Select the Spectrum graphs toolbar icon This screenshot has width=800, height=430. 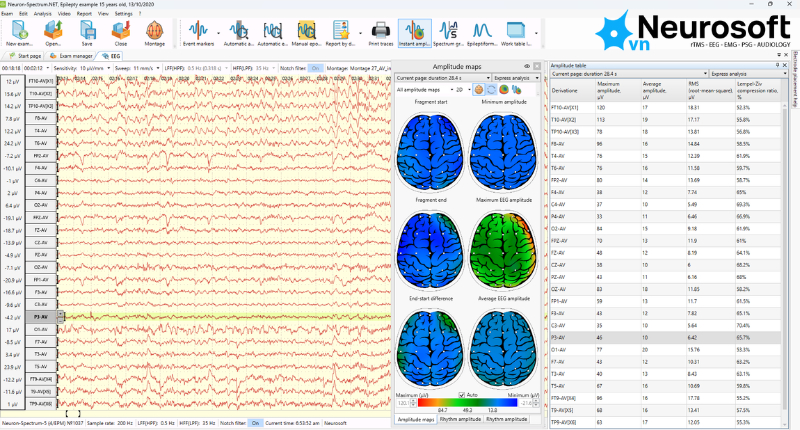point(448,34)
